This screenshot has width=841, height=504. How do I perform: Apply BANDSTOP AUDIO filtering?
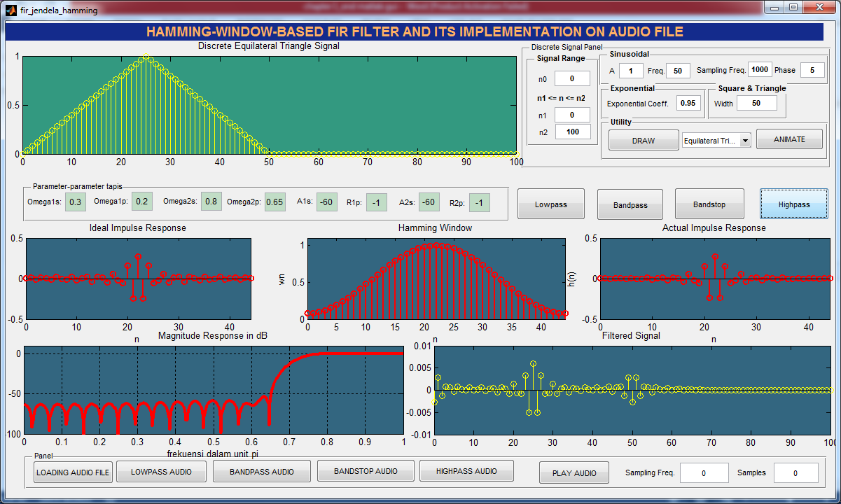[x=365, y=471]
